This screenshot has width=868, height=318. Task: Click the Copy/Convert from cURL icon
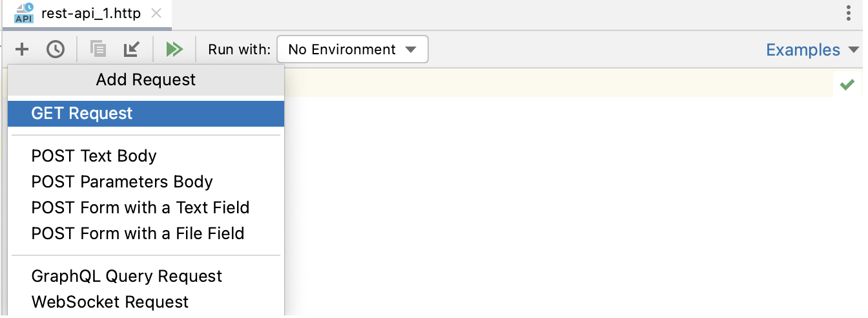pos(98,49)
